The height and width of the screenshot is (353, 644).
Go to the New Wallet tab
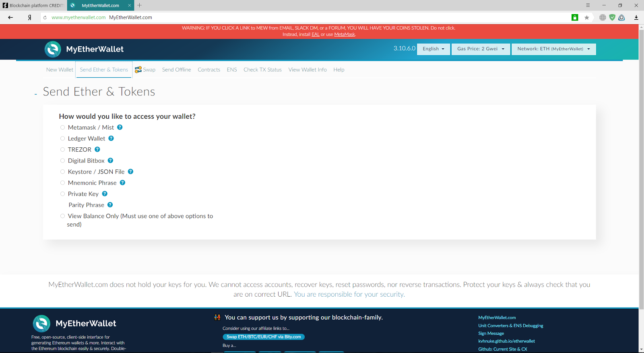tap(60, 70)
